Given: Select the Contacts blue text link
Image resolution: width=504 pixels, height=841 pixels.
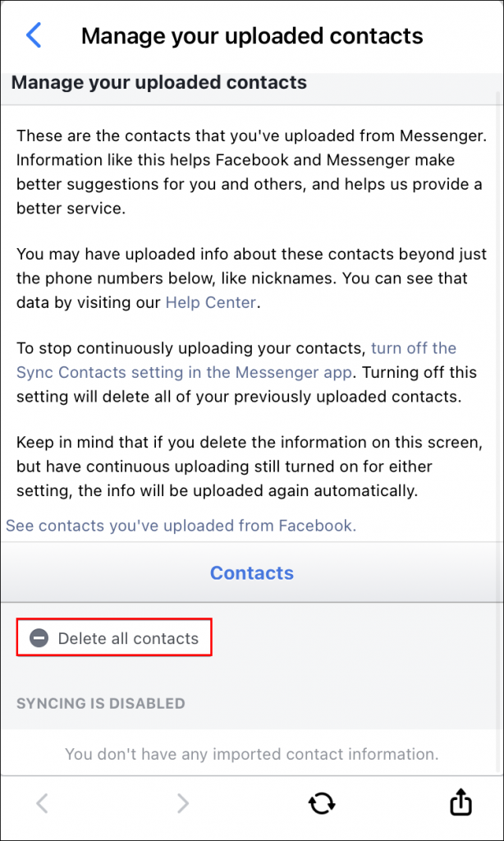Looking at the screenshot, I should (x=251, y=572).
